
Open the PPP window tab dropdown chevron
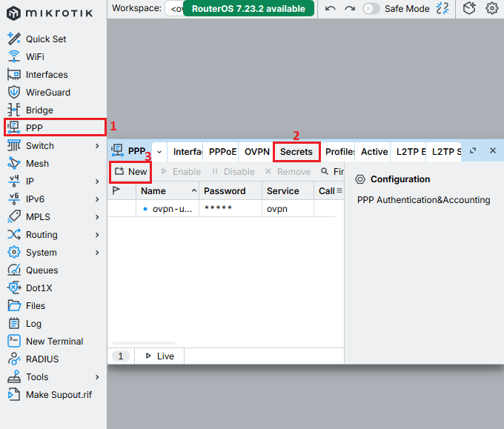159,152
